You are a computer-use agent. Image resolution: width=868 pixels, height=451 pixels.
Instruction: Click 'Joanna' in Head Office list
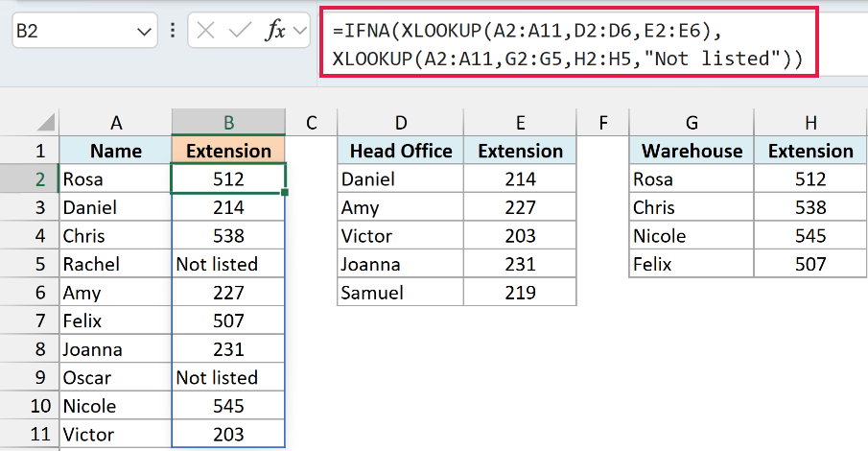coord(401,264)
